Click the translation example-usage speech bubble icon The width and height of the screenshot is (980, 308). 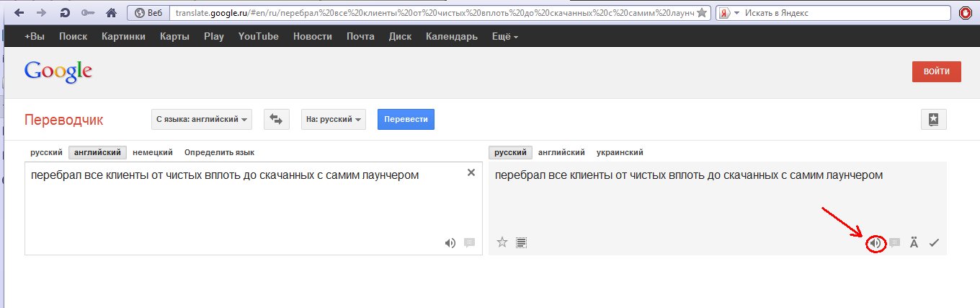[895, 242]
